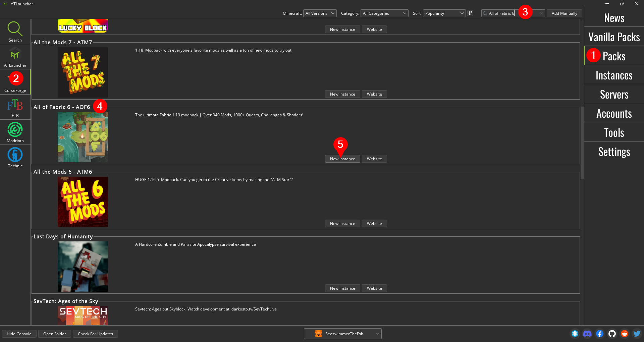Screen dimensions: 644x342
Task: Open Website for Lucky Block pack
Action: pos(374,30)
